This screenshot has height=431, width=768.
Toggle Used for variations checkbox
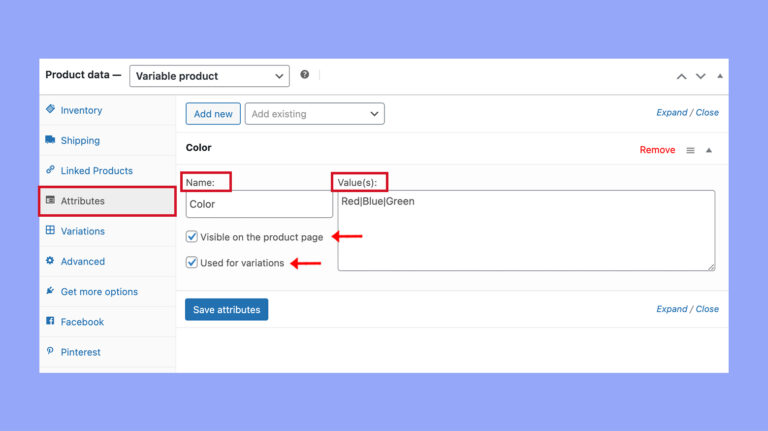click(x=192, y=263)
